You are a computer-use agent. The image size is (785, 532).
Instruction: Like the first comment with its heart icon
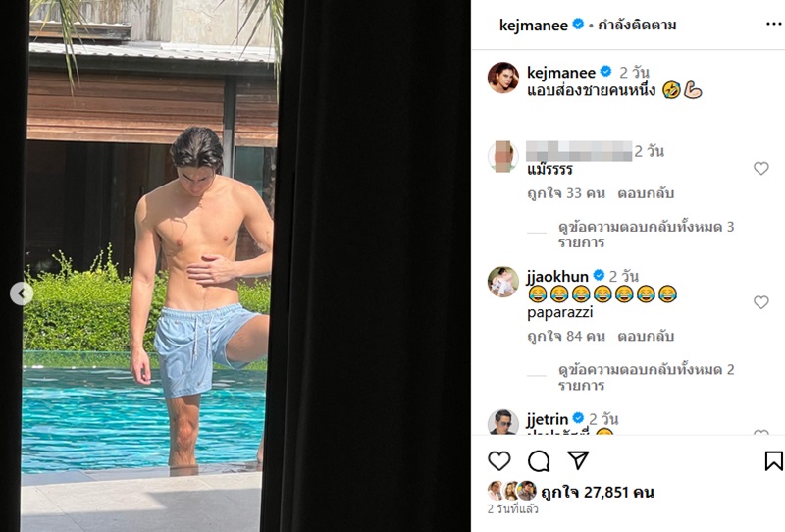point(761,168)
